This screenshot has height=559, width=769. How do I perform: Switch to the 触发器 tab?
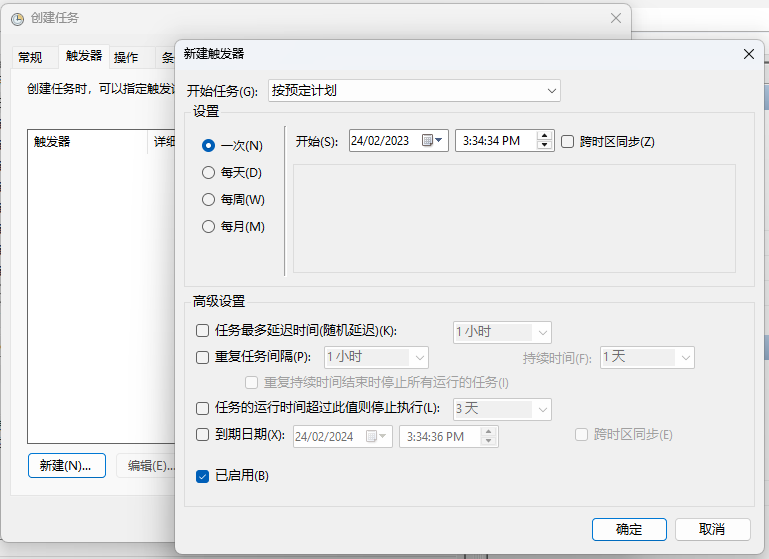click(x=84, y=56)
